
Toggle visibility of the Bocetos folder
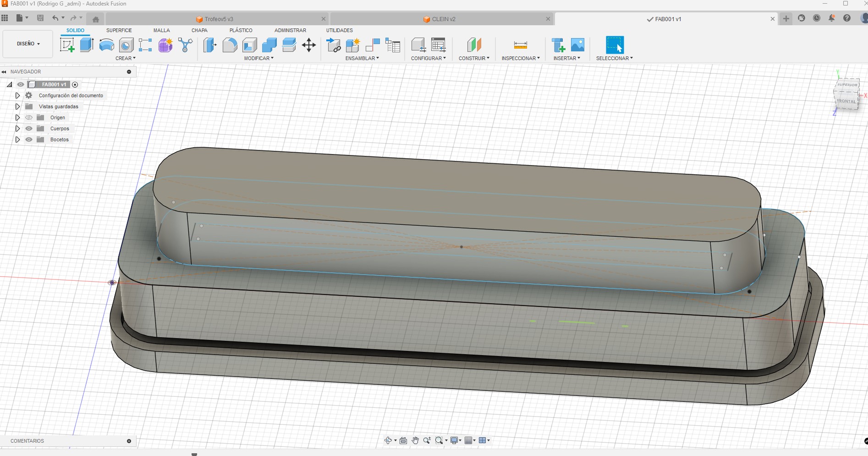pos(28,139)
